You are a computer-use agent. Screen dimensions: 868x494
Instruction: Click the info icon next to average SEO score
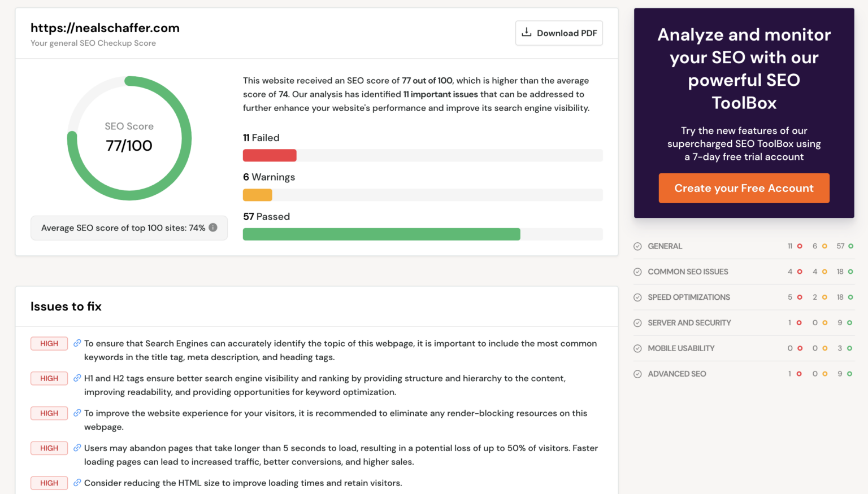point(213,228)
